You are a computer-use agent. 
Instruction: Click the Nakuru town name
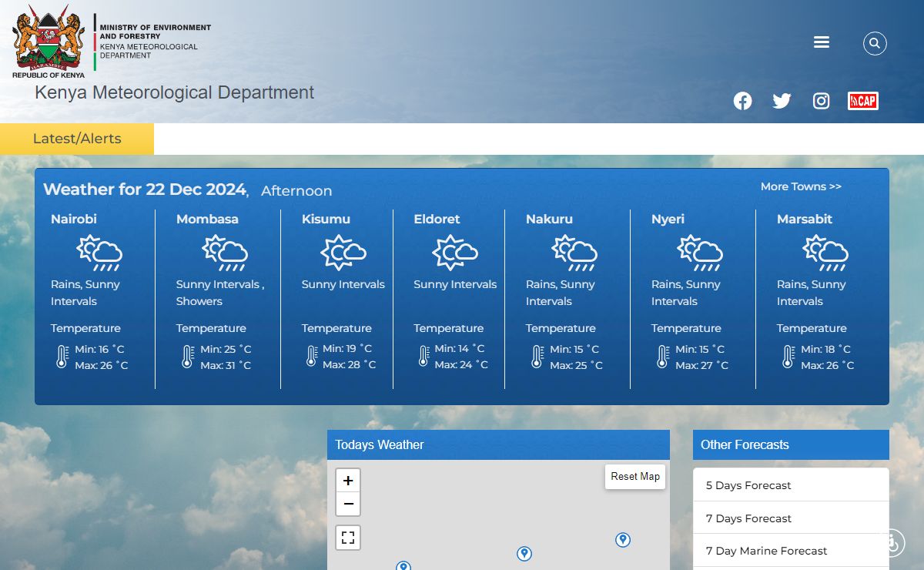coord(549,219)
